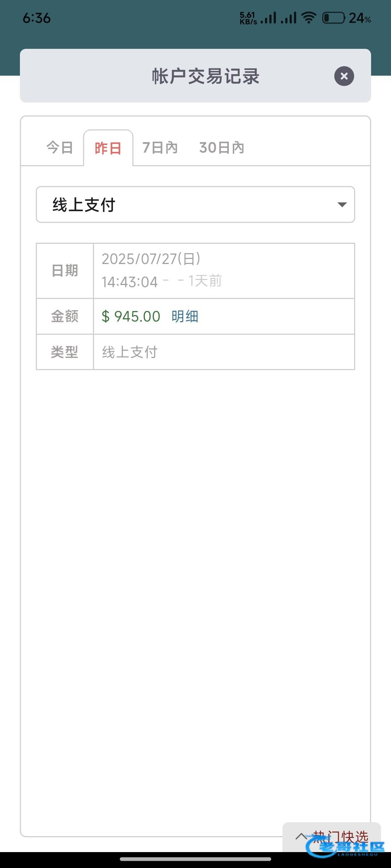Switch to the 今日 tab
This screenshot has height=868, width=391.
point(60,148)
